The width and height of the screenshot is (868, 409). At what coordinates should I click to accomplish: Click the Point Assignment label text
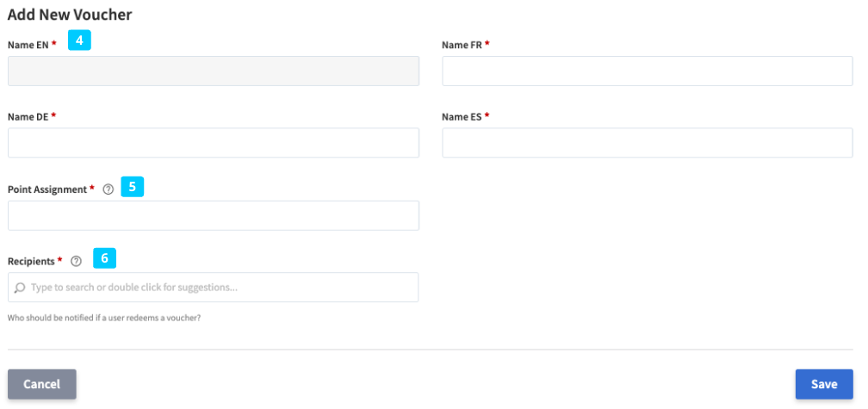point(47,189)
